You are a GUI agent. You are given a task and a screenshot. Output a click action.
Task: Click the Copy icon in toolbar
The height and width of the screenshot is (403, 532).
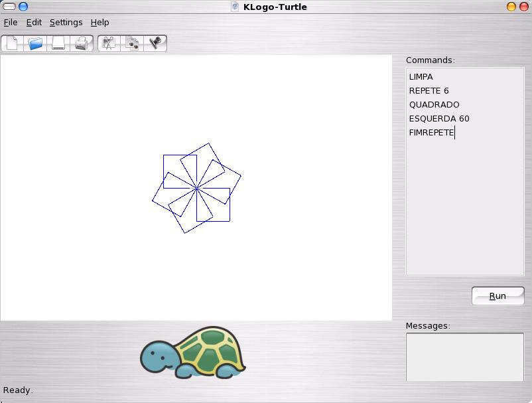pyautogui.click(x=132, y=43)
